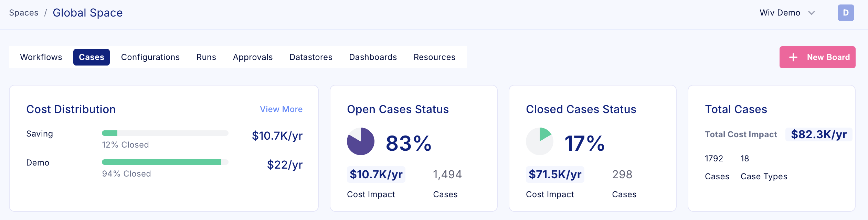Click the Open Cases purple pie chart
868x220 pixels.
[360, 141]
